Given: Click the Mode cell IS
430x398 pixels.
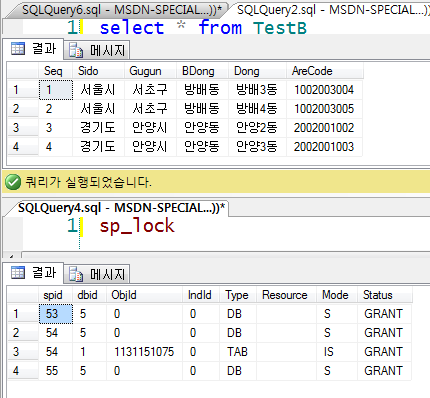Looking at the screenshot, I should (x=337, y=352).
